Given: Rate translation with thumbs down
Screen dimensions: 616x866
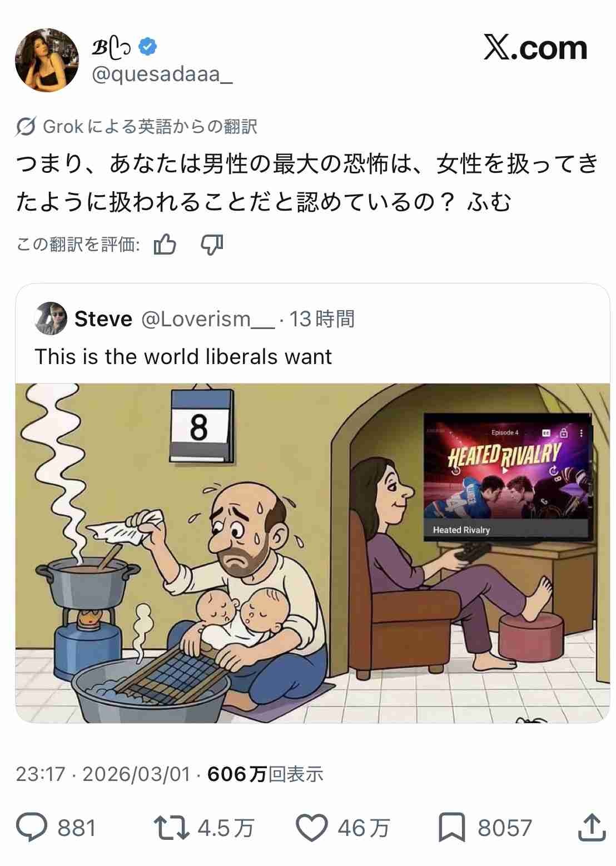Looking at the screenshot, I should (x=212, y=244).
